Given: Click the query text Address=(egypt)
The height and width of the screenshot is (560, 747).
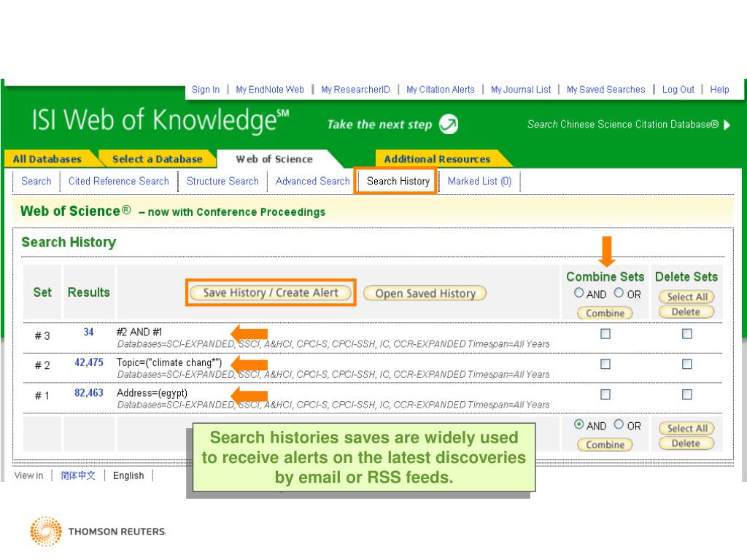Looking at the screenshot, I should point(152,393).
